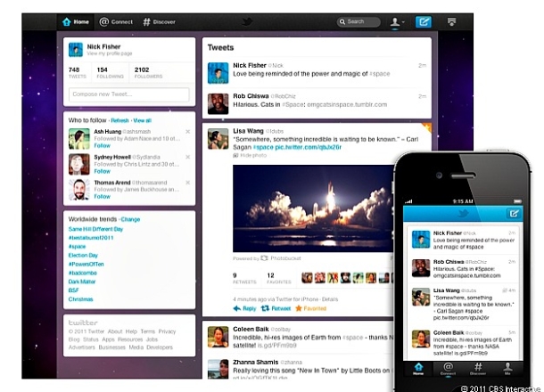
Task: Open the Connect tab
Action: 116,21
